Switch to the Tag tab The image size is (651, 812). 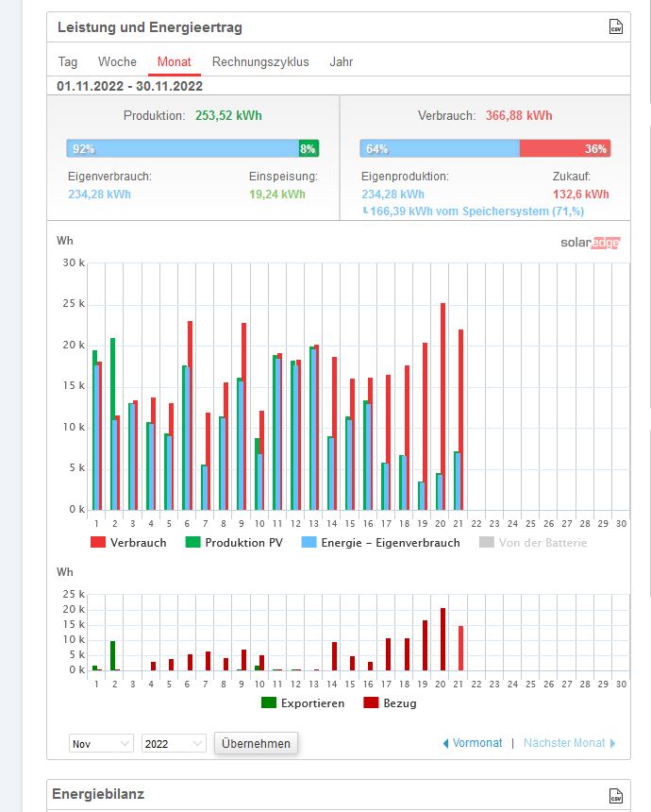(x=68, y=61)
